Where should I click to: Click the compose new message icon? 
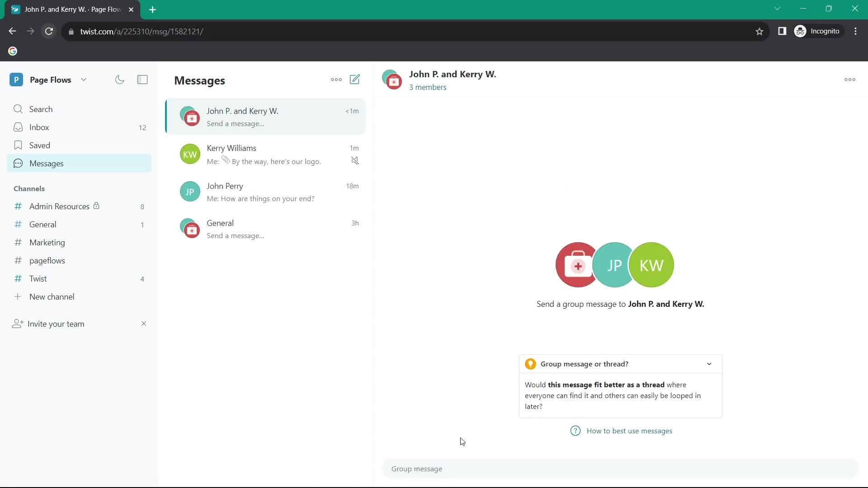point(355,79)
